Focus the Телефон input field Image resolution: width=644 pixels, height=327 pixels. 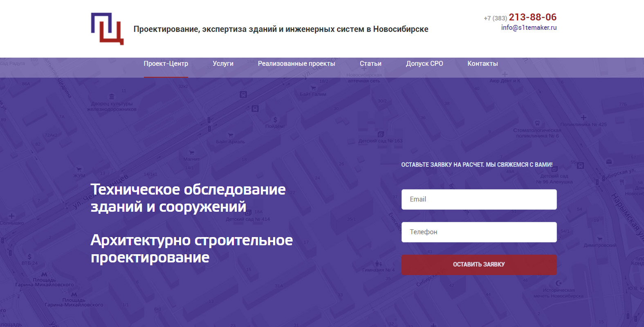(479, 232)
